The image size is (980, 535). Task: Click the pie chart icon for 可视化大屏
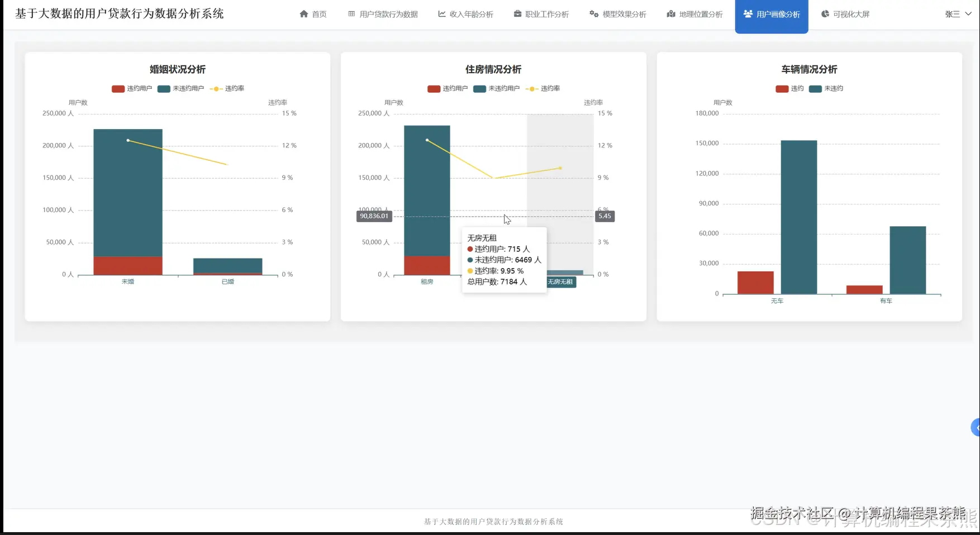click(825, 14)
